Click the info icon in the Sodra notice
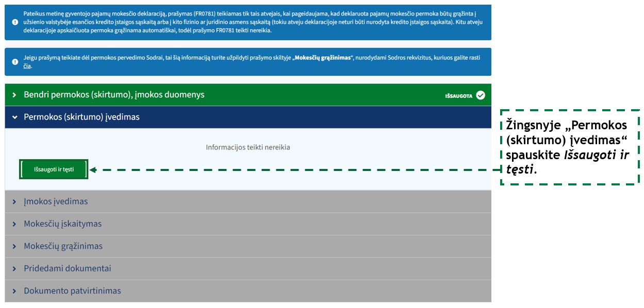Image resolution: width=644 pixels, height=308 pixels. 15,62
